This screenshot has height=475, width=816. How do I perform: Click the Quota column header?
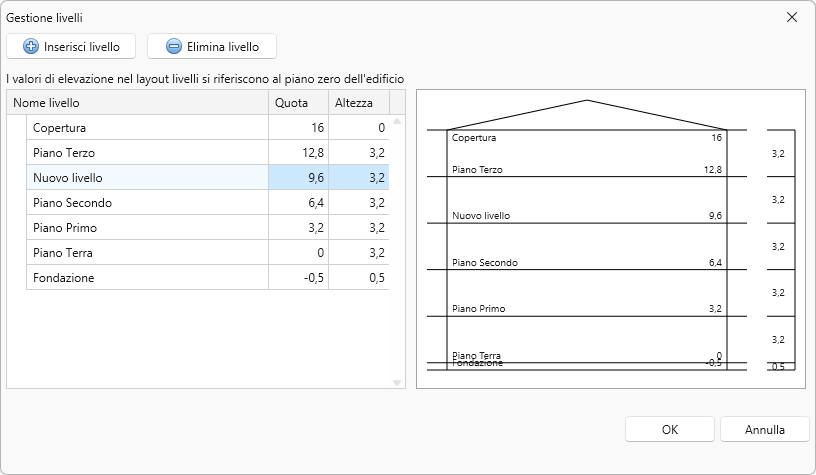tap(298, 103)
